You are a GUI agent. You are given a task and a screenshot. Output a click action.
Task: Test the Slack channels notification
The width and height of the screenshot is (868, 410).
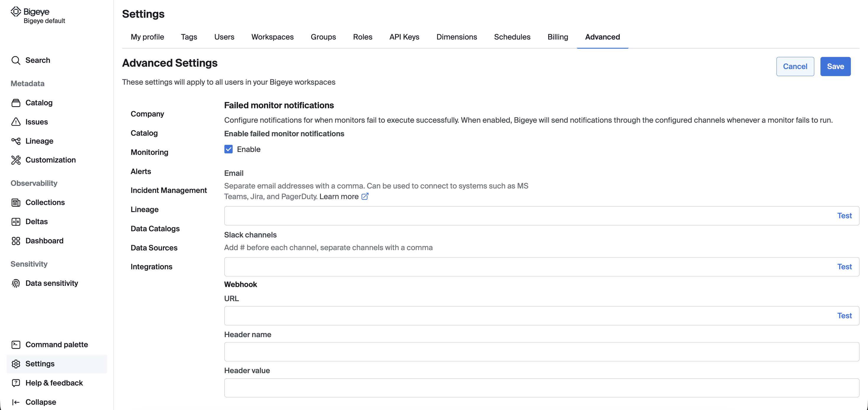tap(844, 267)
